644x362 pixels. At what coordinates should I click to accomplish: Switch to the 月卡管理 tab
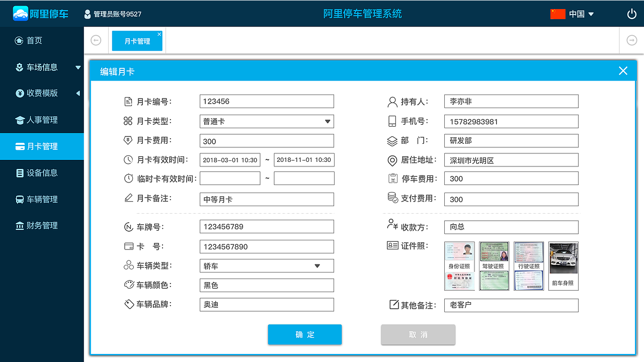[x=137, y=41]
